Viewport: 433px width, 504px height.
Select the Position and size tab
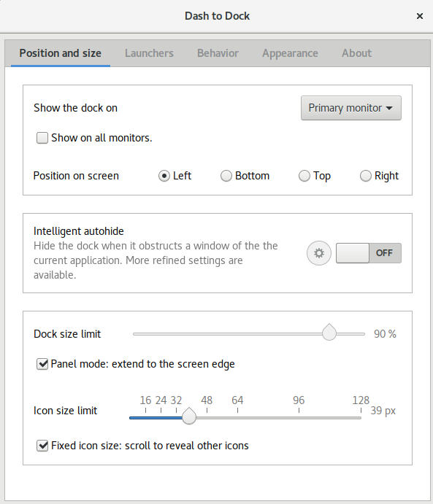61,53
